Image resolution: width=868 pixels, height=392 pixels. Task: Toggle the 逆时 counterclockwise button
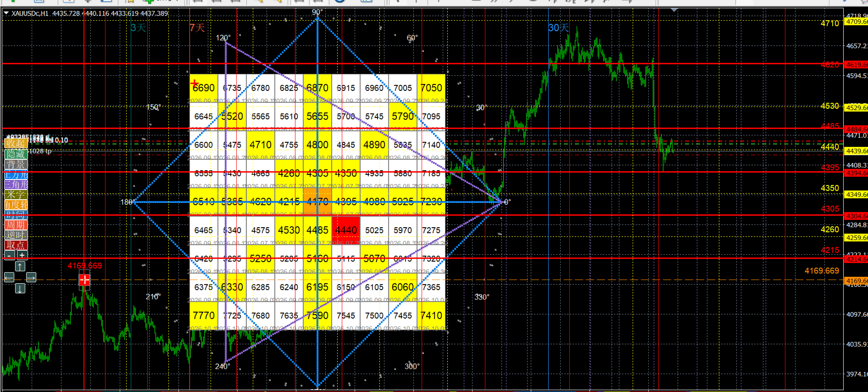click(16, 235)
